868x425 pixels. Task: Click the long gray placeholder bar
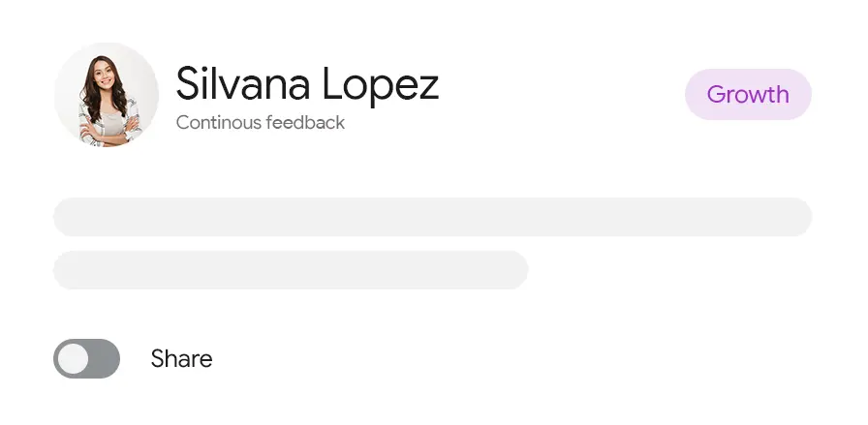(432, 217)
